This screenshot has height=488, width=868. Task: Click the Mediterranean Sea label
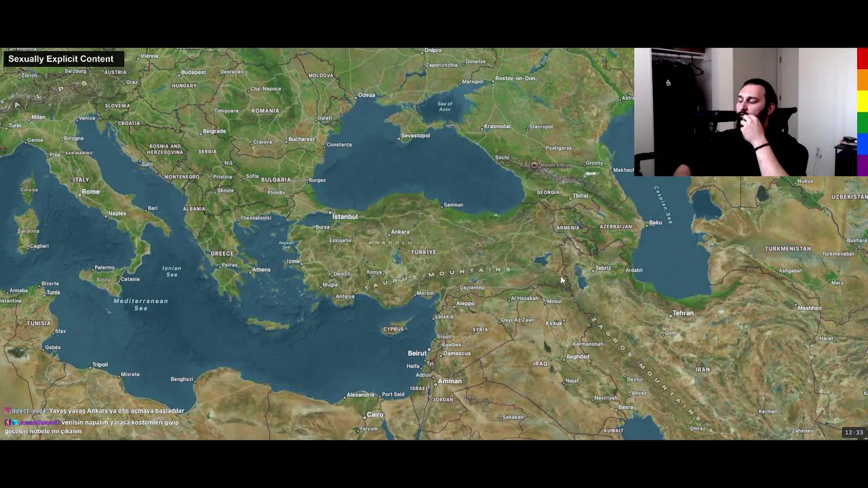coord(140,304)
